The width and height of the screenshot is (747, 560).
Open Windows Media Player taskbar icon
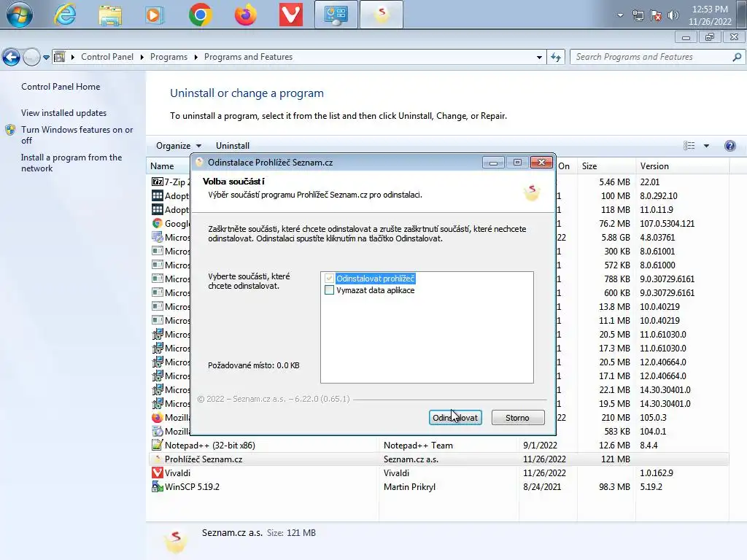[x=155, y=15]
